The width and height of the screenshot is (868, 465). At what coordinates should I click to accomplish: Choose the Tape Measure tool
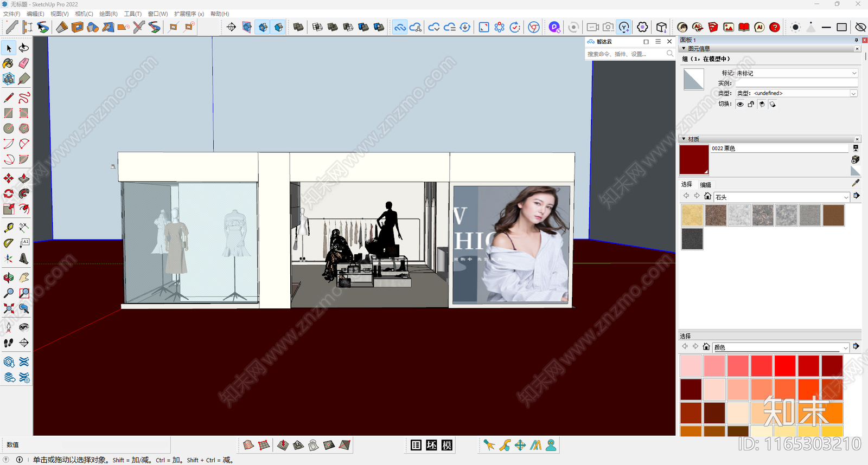pyautogui.click(x=9, y=228)
